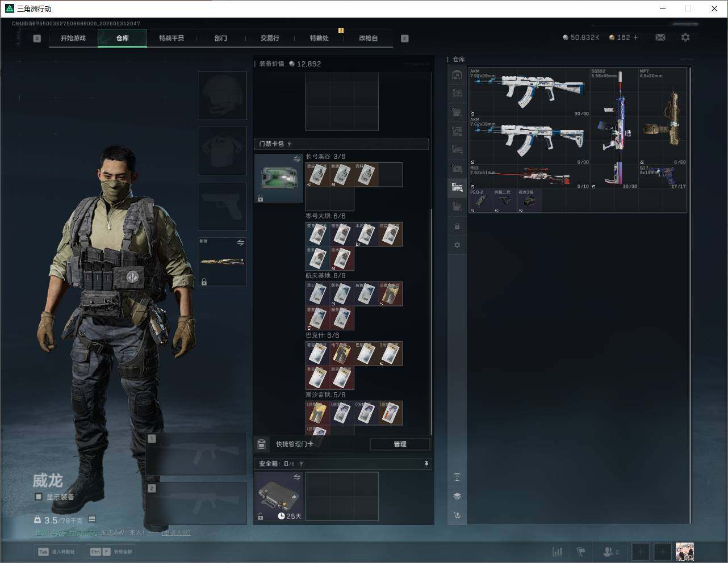728x563 pixels.
Task: Click the 申请入队 link in chat
Action: click(x=176, y=532)
